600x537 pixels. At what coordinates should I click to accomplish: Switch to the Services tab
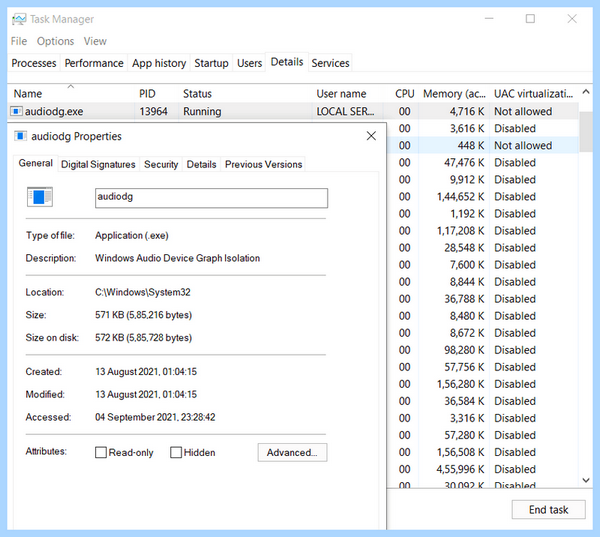coord(330,63)
